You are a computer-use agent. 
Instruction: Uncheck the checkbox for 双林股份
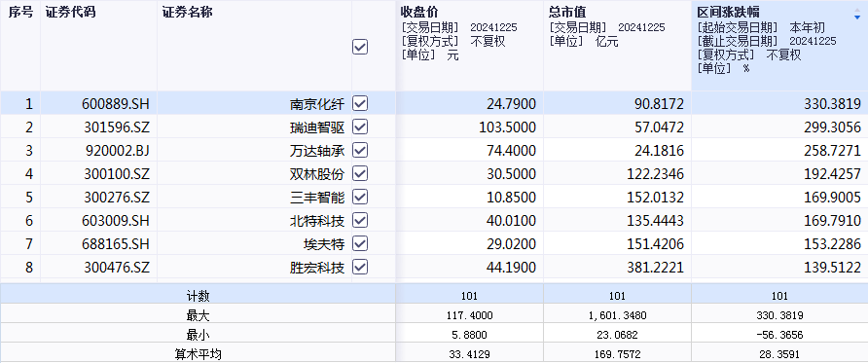pos(360,174)
